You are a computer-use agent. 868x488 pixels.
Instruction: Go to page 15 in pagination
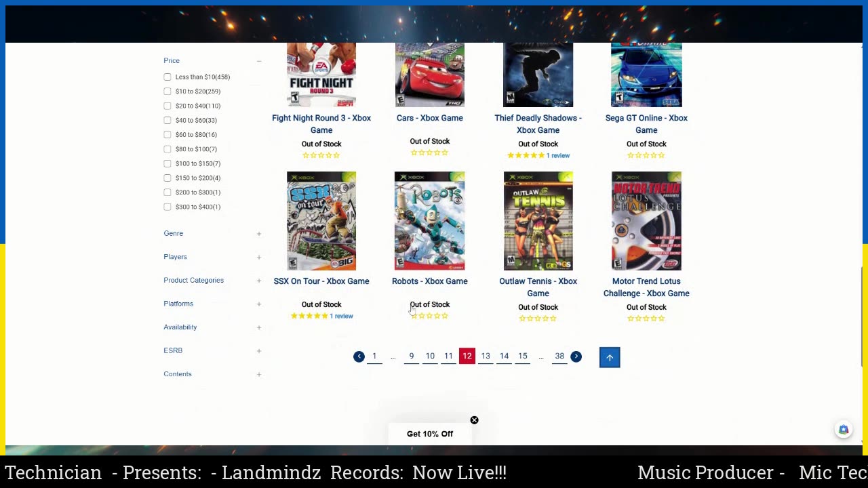click(x=523, y=357)
